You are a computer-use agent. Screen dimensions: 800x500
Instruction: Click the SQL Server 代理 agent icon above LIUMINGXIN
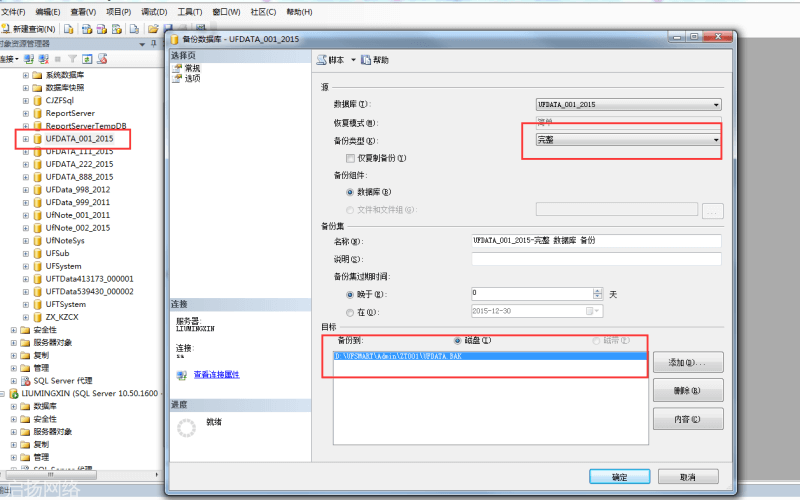[x=26, y=381]
